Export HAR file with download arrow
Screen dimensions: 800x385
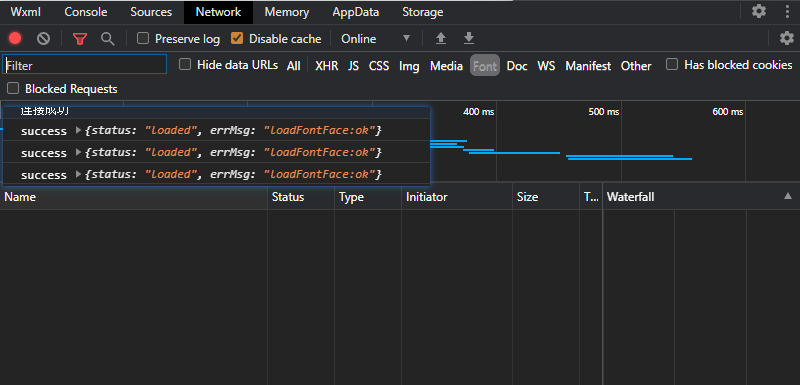point(469,38)
